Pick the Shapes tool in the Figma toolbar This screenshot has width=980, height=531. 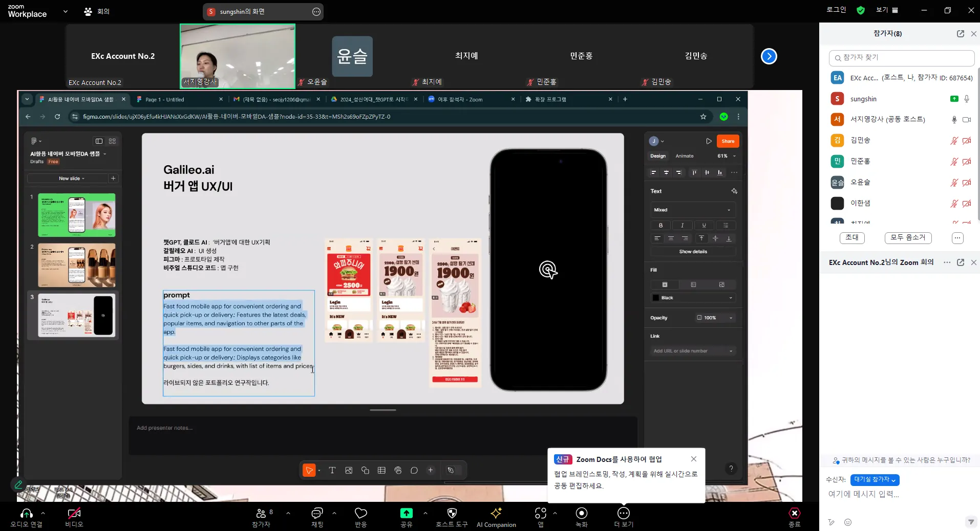365,470
